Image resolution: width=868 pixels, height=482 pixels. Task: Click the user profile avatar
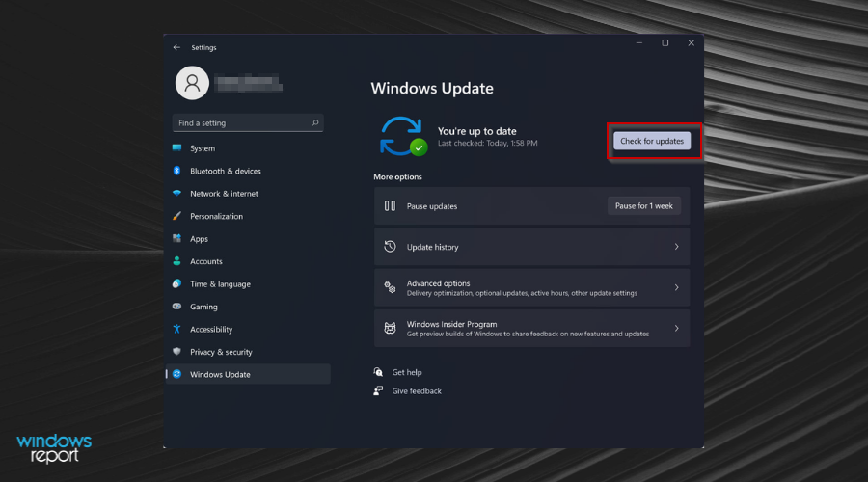(x=192, y=83)
